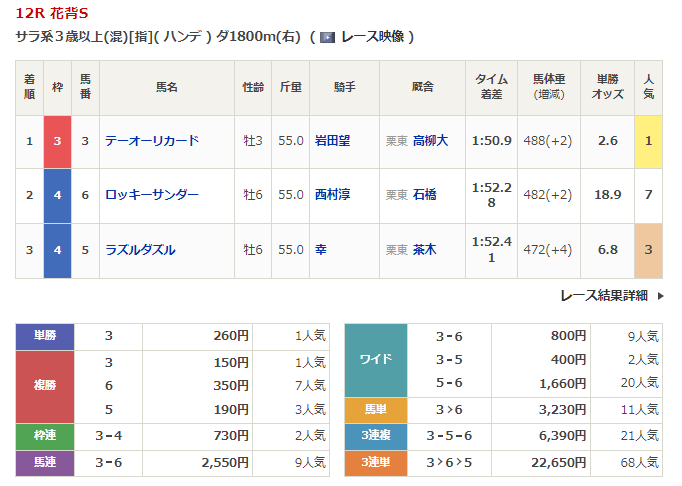Select jockey 幸 link
682x486 pixels.
(x=320, y=250)
